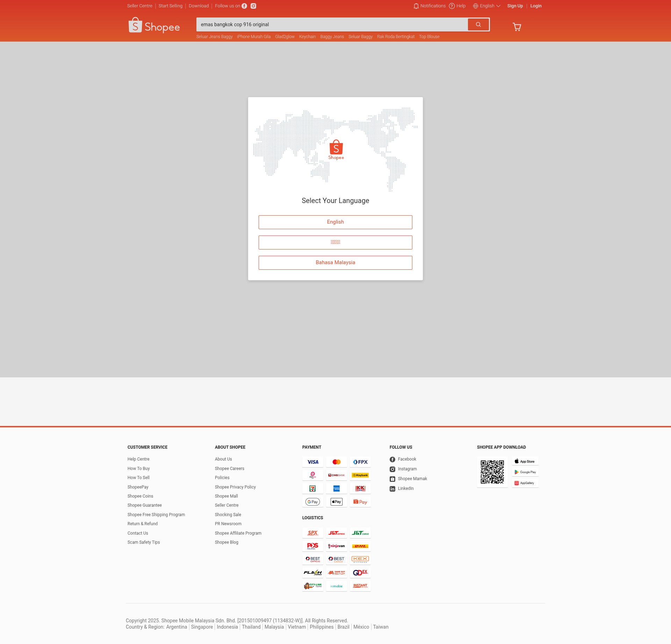Screen dimensions: 671x644
Task: Open Shopee Instagram icon in top bar
Action: click(x=253, y=6)
